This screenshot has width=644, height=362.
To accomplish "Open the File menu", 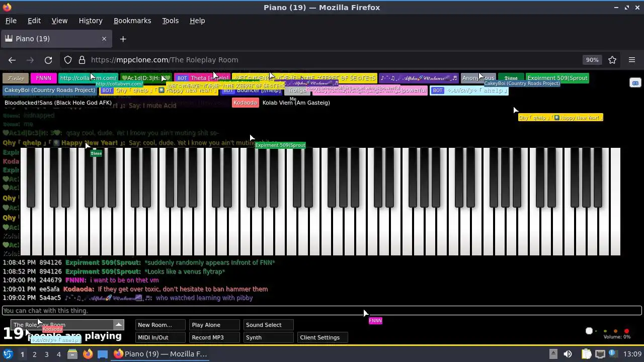I will [x=11, y=21].
